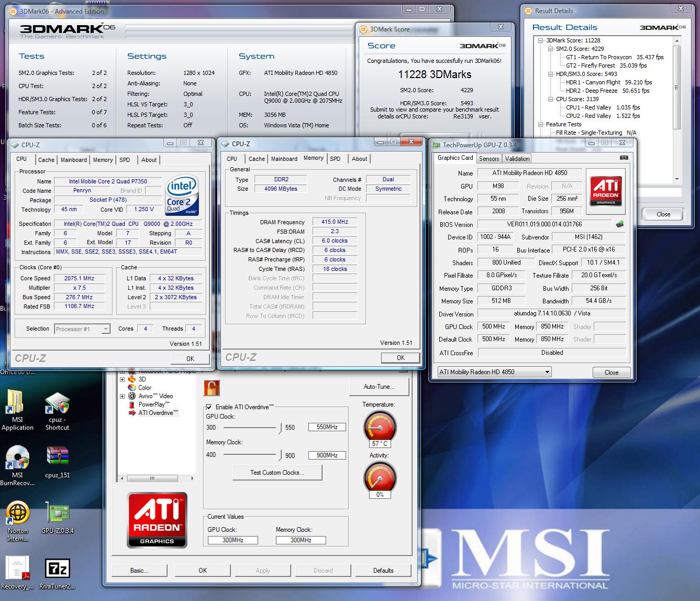Click the 900MHz memory clock value field
The width and height of the screenshot is (700, 601).
tap(327, 455)
